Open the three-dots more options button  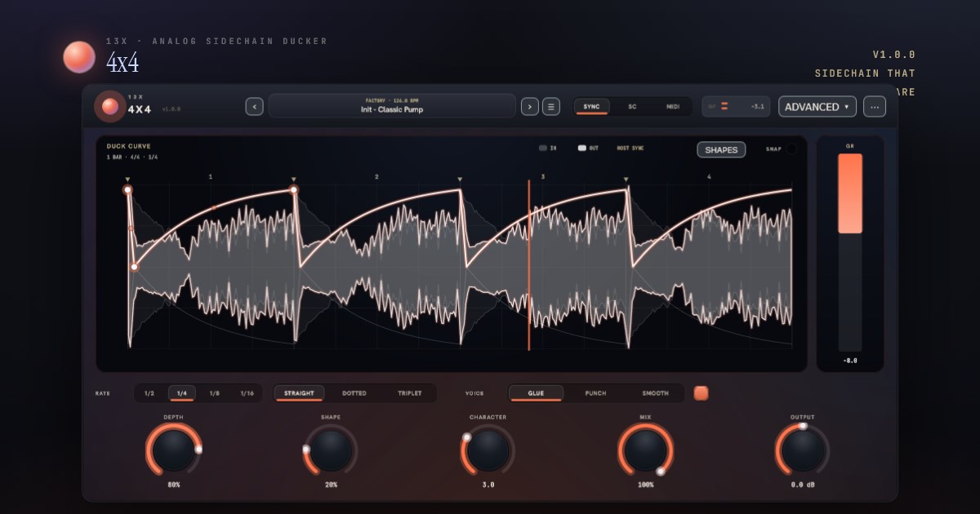click(875, 106)
